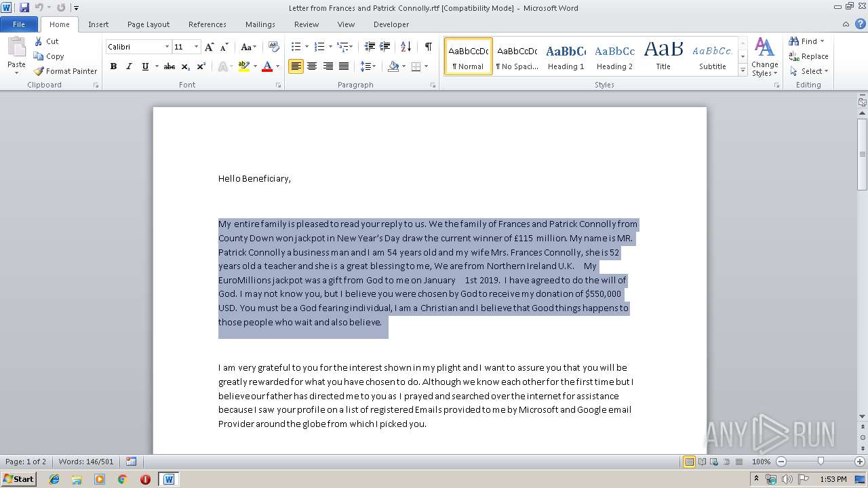Clear formatting from selection
Viewport: 868px width, 488px height.
[x=274, y=47]
